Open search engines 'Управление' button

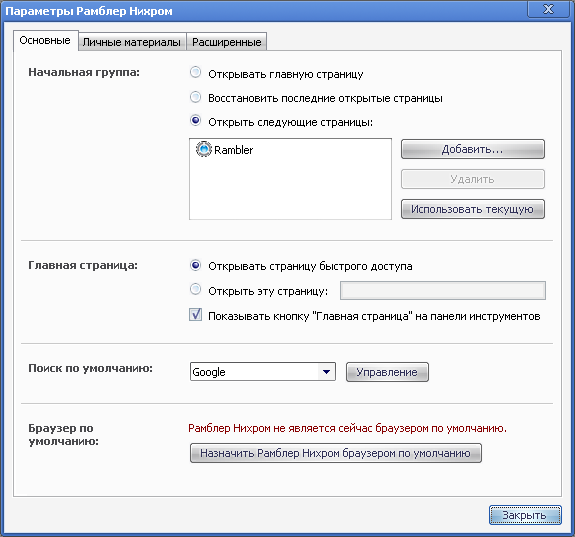click(x=387, y=372)
